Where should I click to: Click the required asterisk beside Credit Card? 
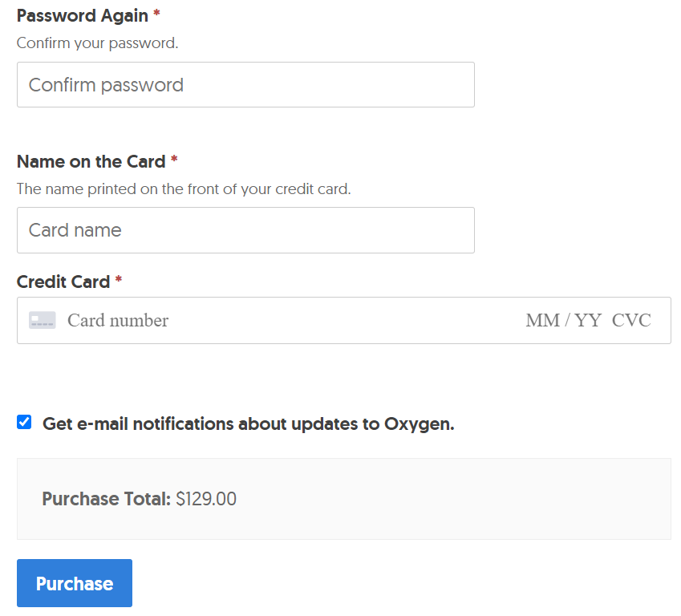pos(119,282)
